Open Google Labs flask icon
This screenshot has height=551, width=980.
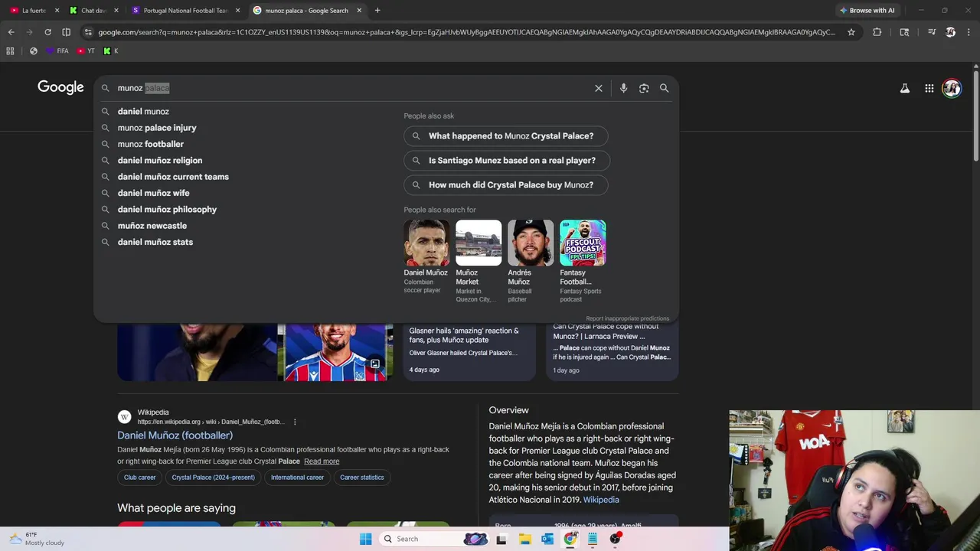point(905,88)
